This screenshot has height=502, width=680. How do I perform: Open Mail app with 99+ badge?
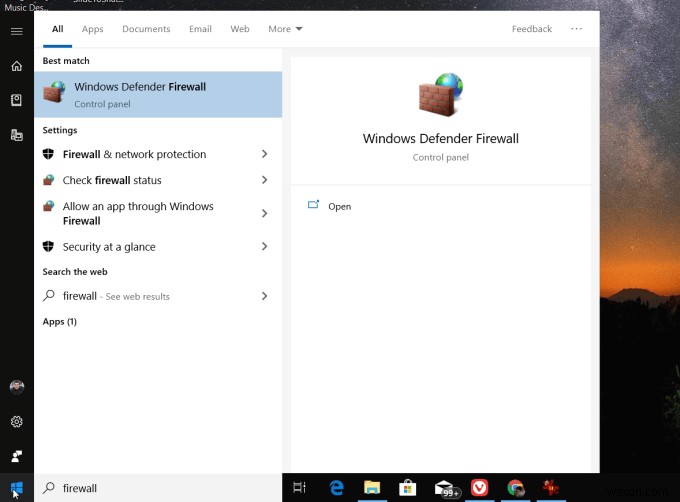pos(446,489)
